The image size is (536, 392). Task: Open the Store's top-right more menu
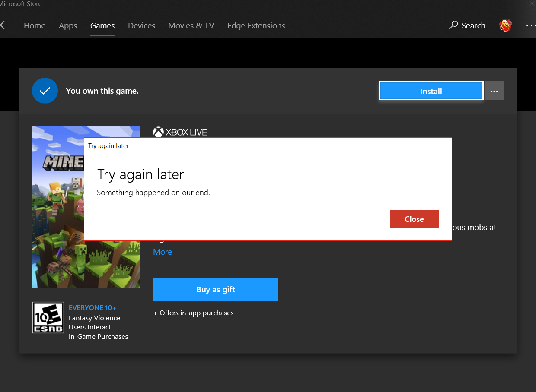click(531, 26)
